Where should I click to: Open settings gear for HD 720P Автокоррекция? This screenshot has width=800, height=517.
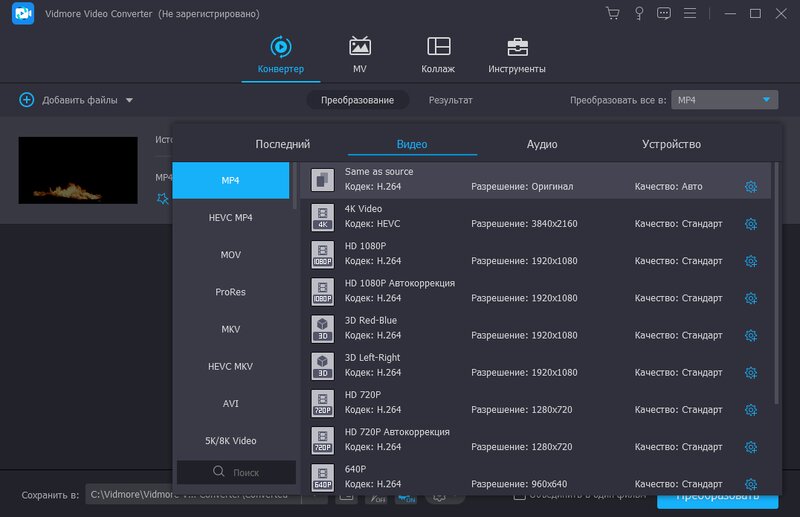(x=751, y=447)
